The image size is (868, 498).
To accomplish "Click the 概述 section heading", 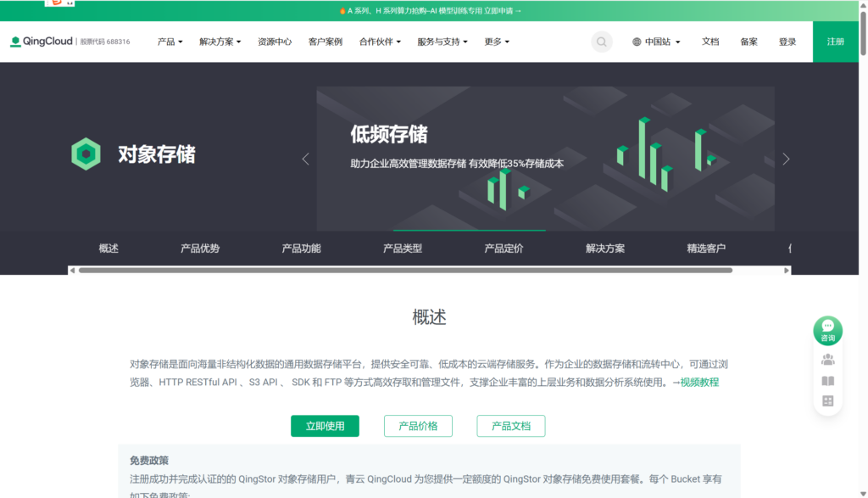I will coord(429,317).
